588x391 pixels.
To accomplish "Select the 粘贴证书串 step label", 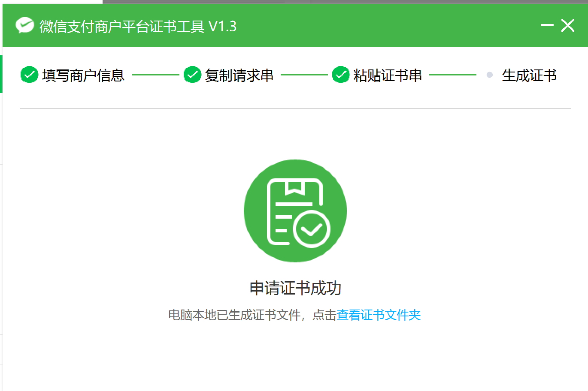I will point(388,75).
